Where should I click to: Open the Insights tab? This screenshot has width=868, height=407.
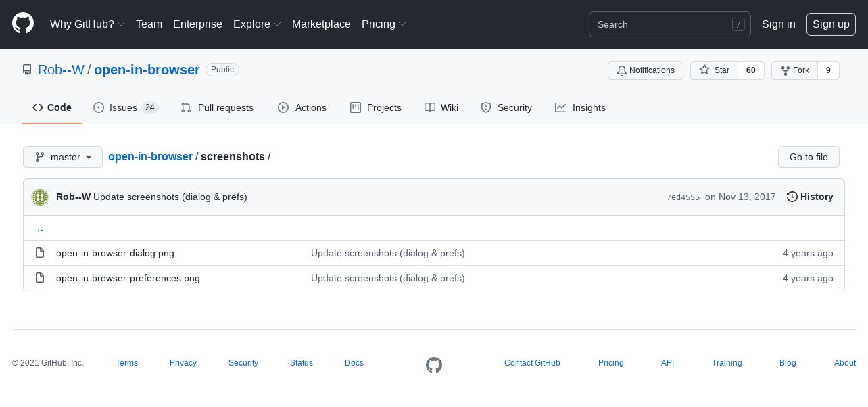[580, 107]
